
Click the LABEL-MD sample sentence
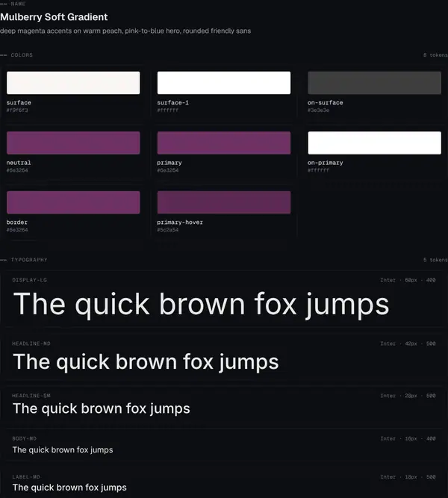[69, 488]
